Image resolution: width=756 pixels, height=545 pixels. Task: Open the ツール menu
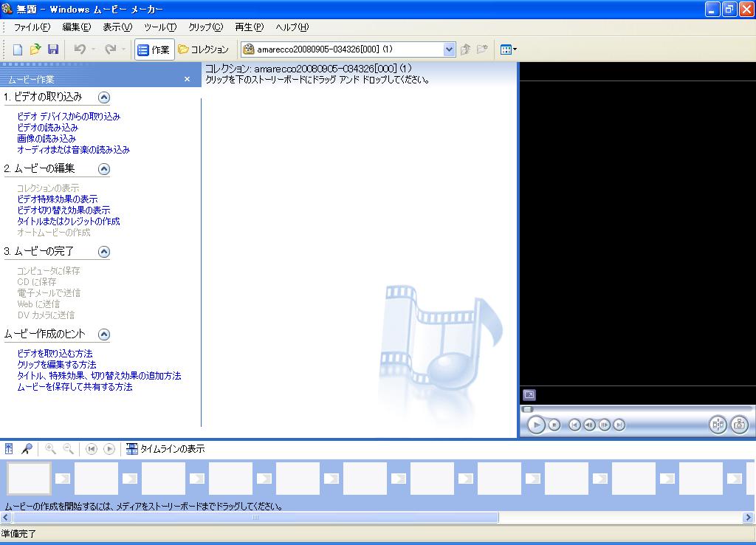pos(160,27)
